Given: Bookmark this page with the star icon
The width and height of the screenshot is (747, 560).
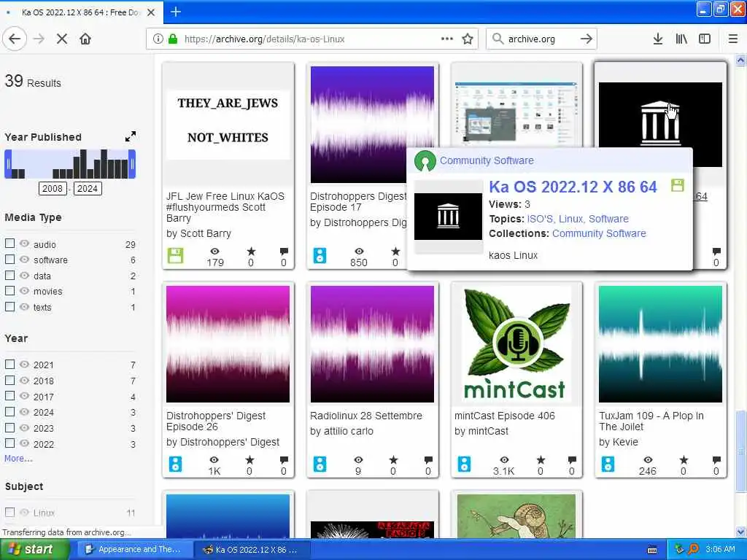Looking at the screenshot, I should click(x=468, y=39).
